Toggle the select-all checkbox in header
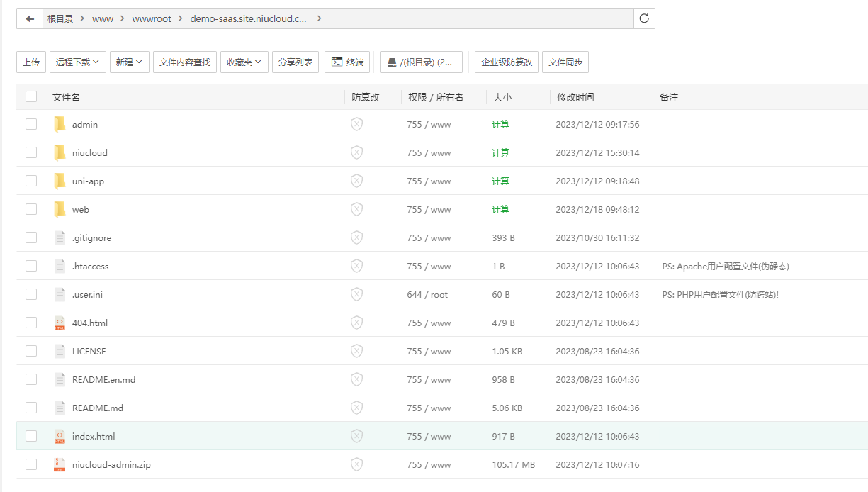 tap(31, 96)
